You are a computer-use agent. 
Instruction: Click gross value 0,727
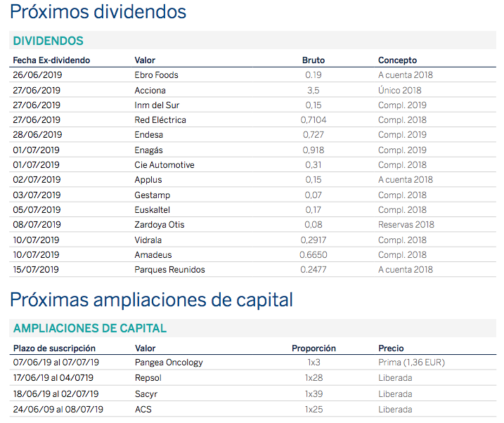(x=314, y=135)
